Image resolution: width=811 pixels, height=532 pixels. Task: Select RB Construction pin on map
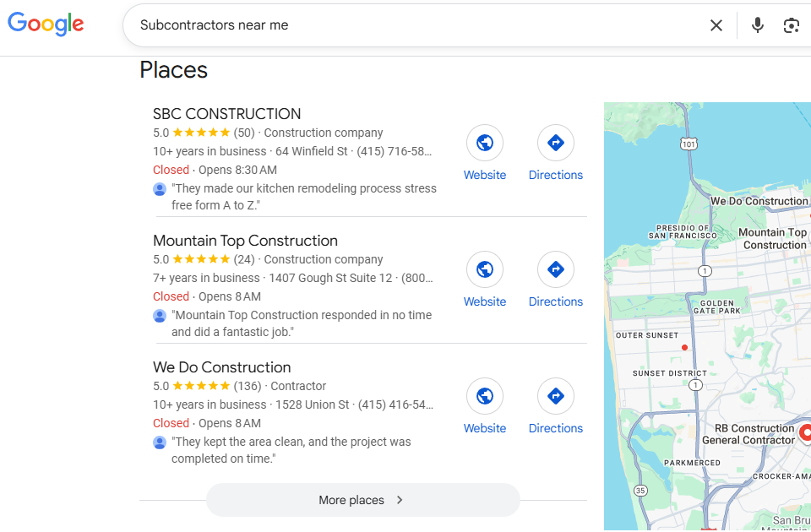pos(805,433)
